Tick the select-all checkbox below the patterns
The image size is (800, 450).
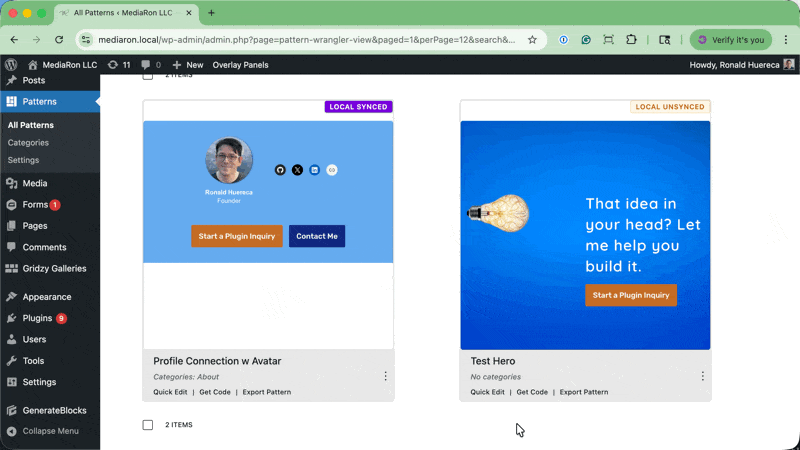click(148, 425)
